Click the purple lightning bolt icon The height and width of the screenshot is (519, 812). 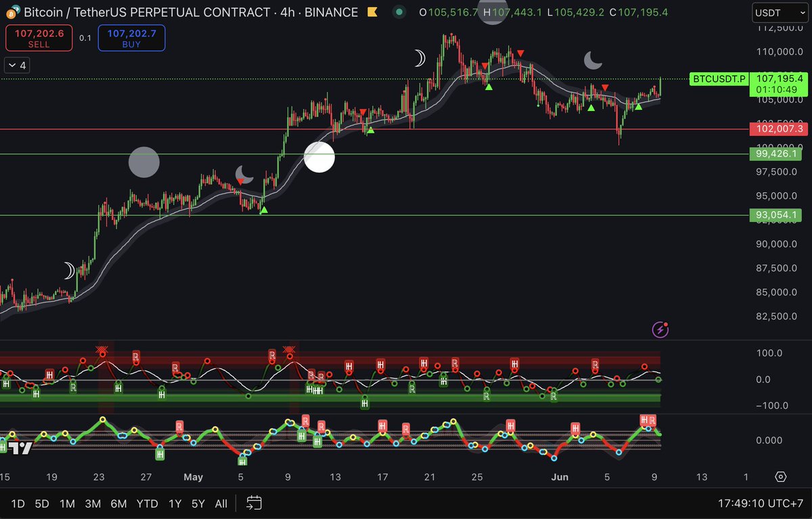click(660, 330)
